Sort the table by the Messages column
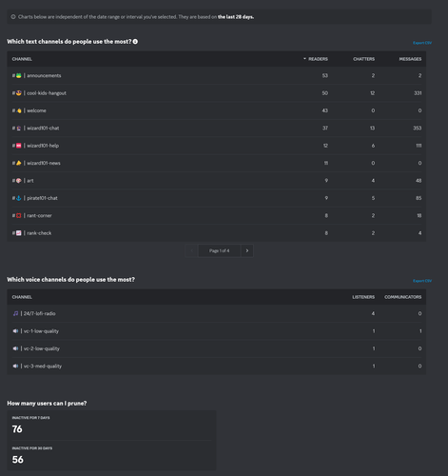Image resolution: width=448 pixels, height=476 pixels. tap(410, 59)
